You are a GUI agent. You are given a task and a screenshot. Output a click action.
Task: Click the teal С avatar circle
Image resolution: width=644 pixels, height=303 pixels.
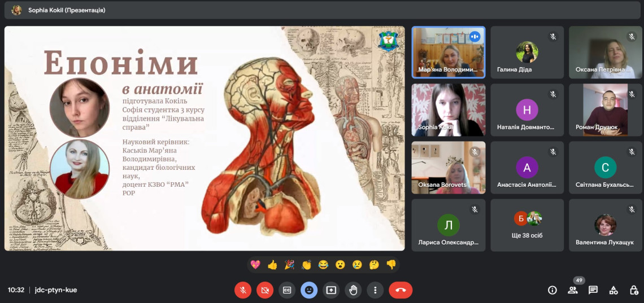coord(606,167)
